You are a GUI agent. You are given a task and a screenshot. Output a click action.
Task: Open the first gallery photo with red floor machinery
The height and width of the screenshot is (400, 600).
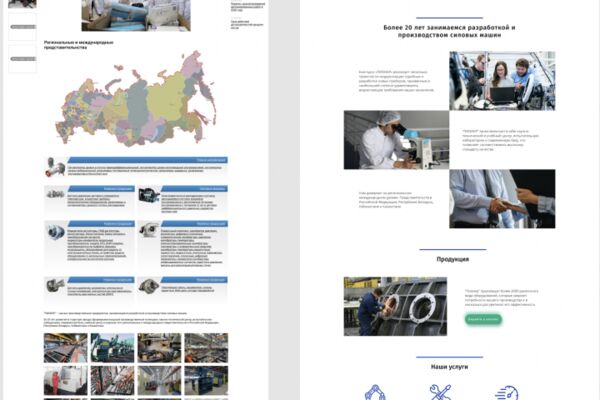65,348
